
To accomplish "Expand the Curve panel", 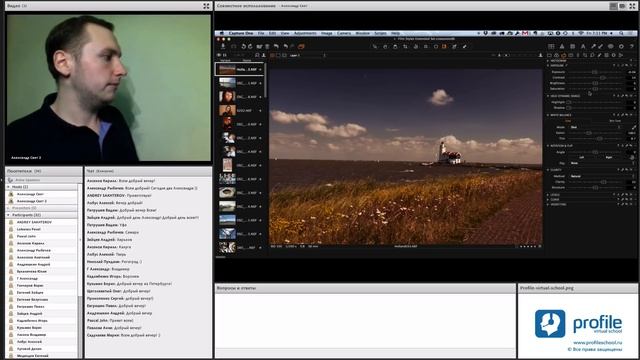I will [548, 200].
